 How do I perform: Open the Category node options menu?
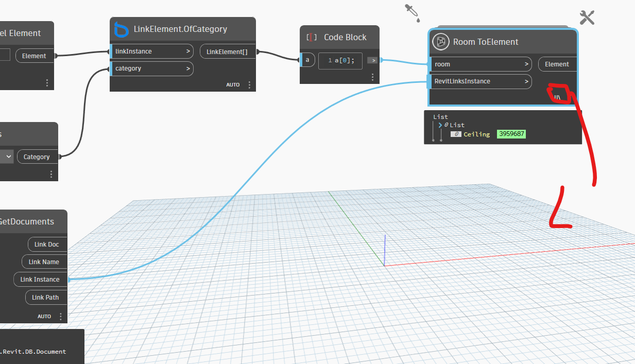coord(51,174)
